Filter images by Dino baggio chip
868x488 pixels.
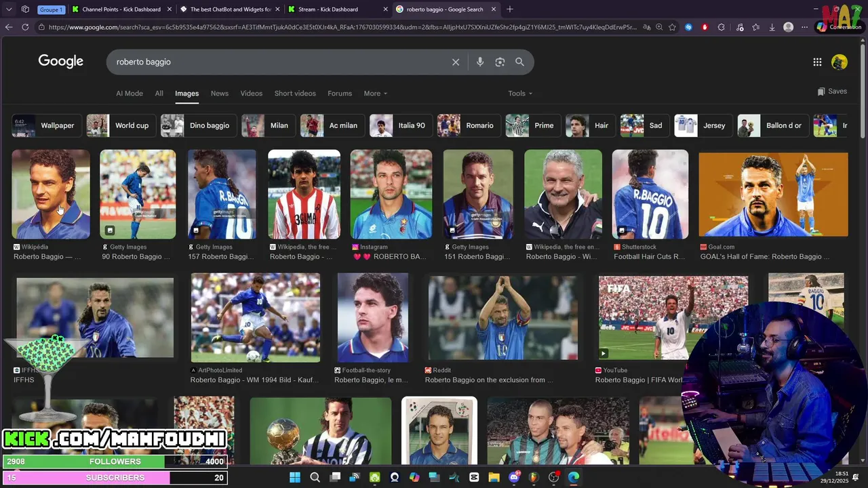click(x=198, y=125)
